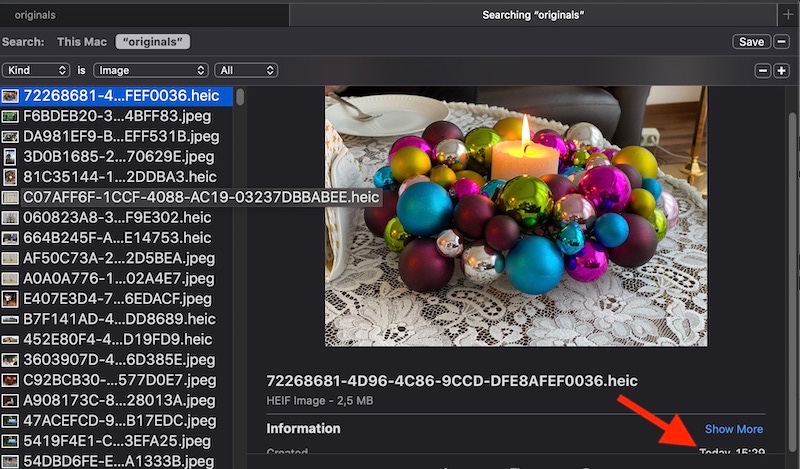Click the thumbnail icon beside 5419F4E1 jpeg

pos(10,441)
